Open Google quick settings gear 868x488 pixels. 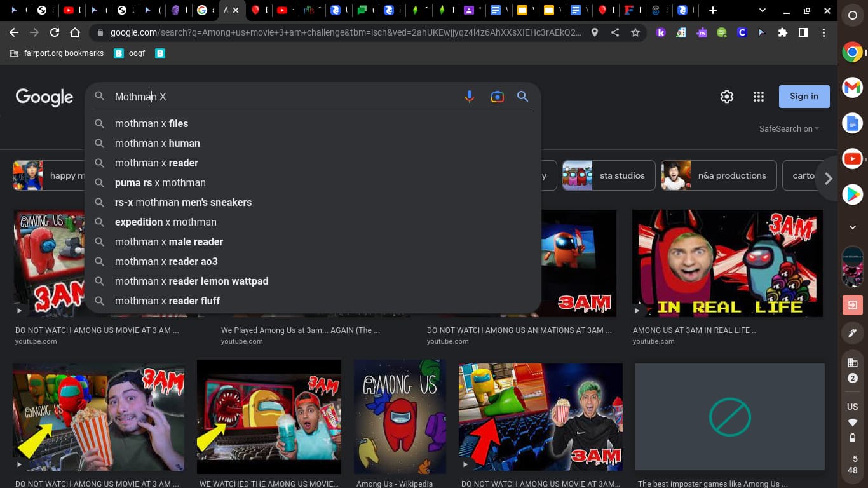(x=727, y=97)
